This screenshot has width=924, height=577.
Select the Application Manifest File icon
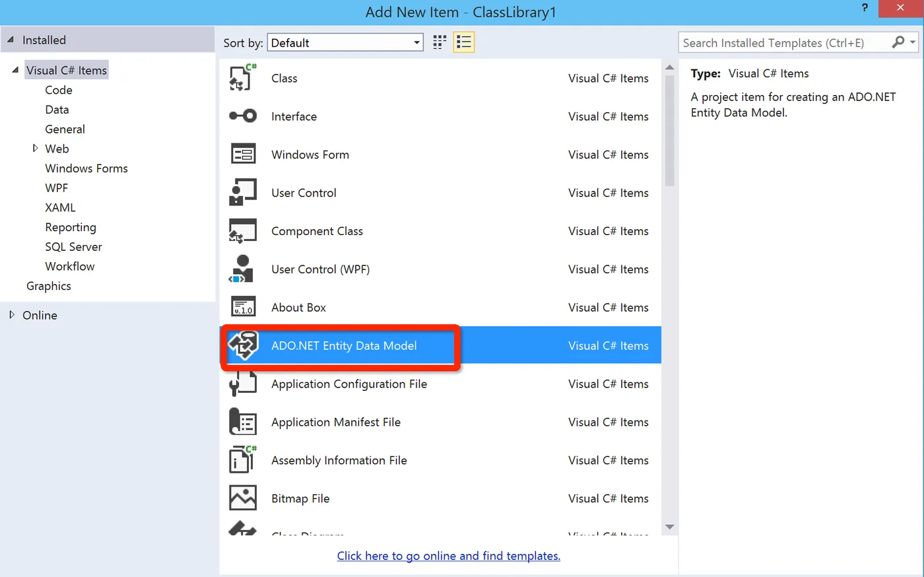point(242,423)
